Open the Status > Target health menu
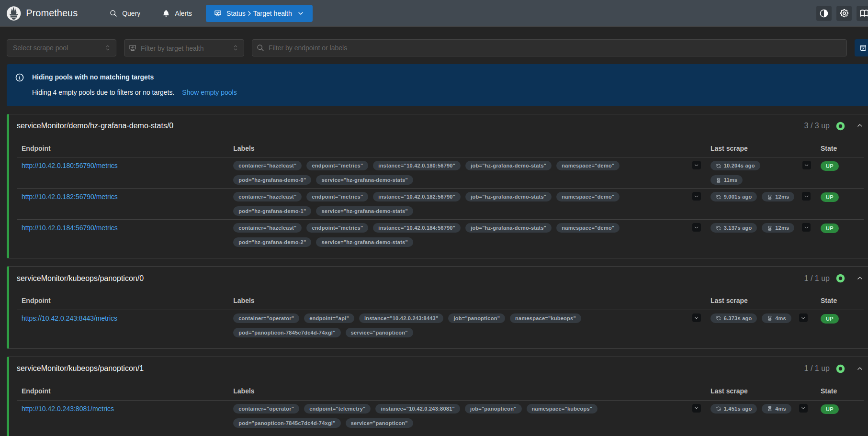 coord(259,13)
